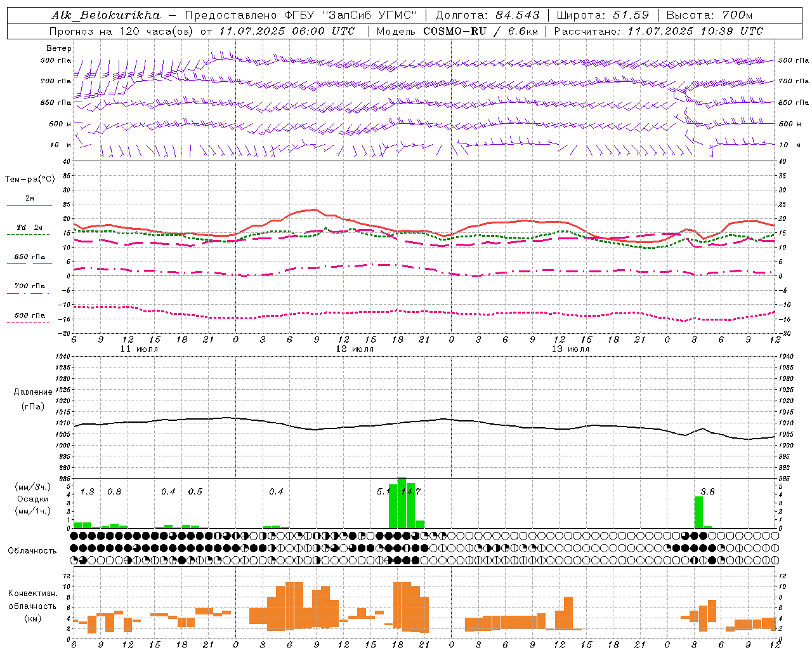Click the 1.3 precipitation amount value

click(87, 491)
